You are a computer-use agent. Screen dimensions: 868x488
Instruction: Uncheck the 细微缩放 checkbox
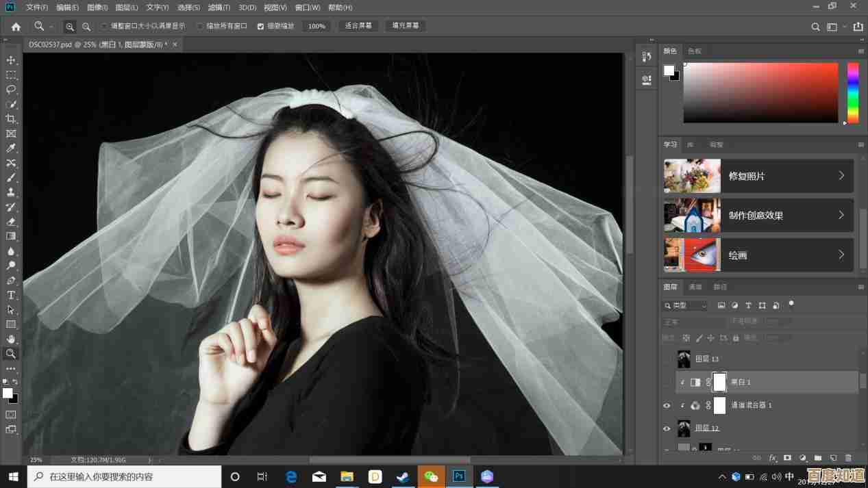260,26
